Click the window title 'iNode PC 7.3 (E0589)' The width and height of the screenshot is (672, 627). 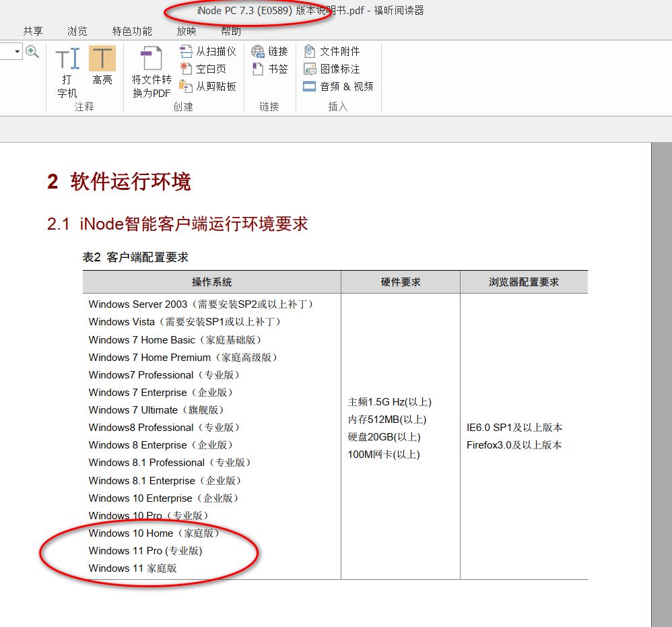[x=244, y=11]
